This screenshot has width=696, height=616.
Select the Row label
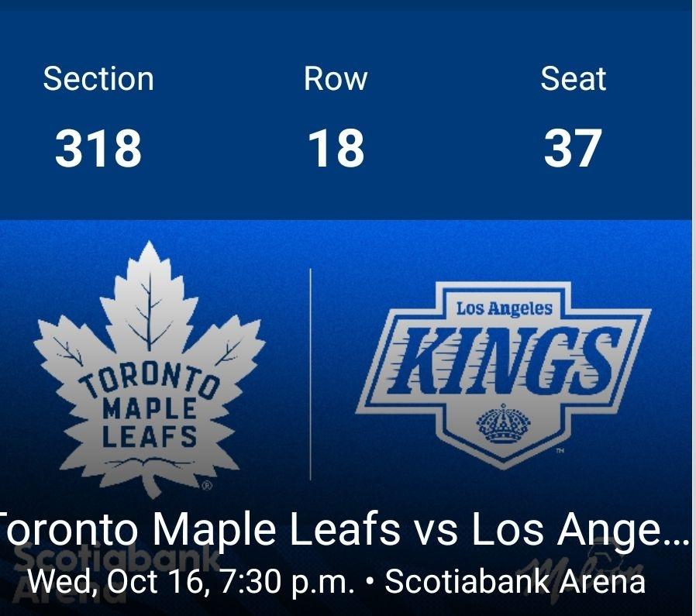tap(336, 79)
